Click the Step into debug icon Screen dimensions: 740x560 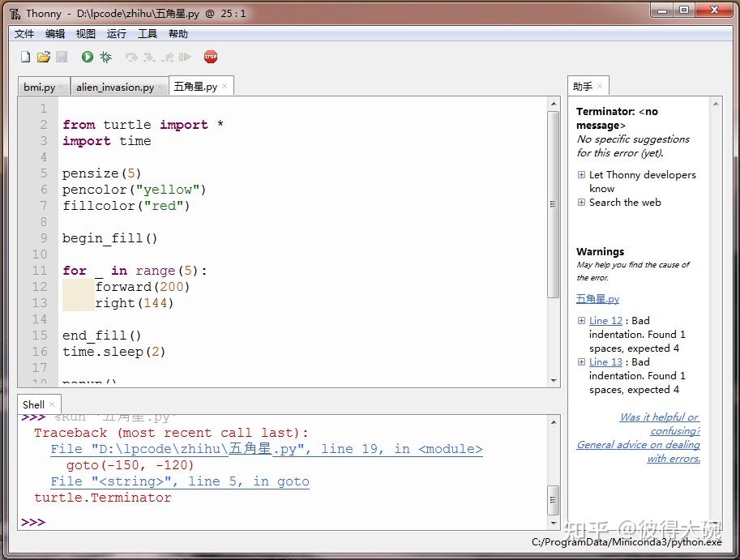(x=148, y=56)
